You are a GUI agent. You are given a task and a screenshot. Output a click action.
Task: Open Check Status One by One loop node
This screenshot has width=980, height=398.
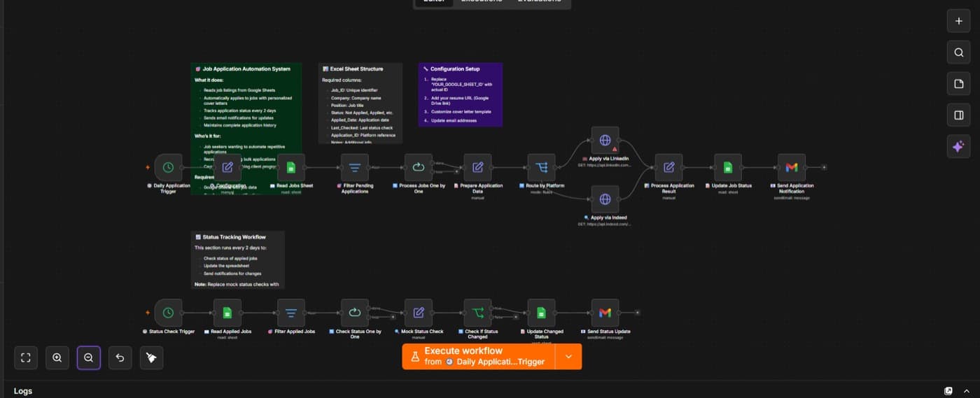(355, 313)
